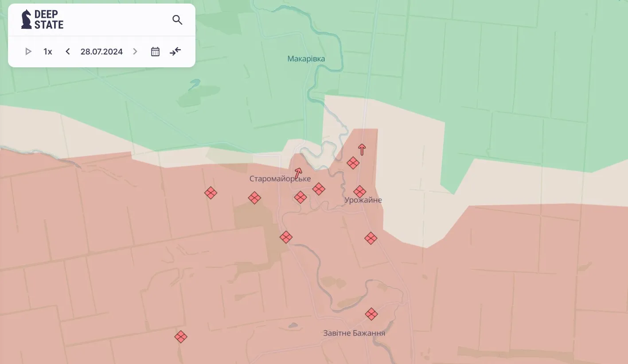The height and width of the screenshot is (364, 628).
Task: Click unit marker directly above Урожайне label
Action: 360,192
